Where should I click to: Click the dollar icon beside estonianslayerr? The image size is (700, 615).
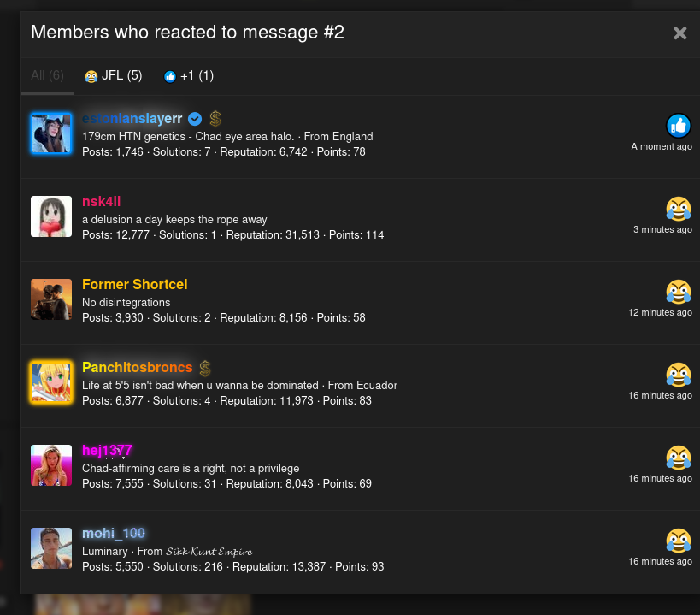coord(215,119)
